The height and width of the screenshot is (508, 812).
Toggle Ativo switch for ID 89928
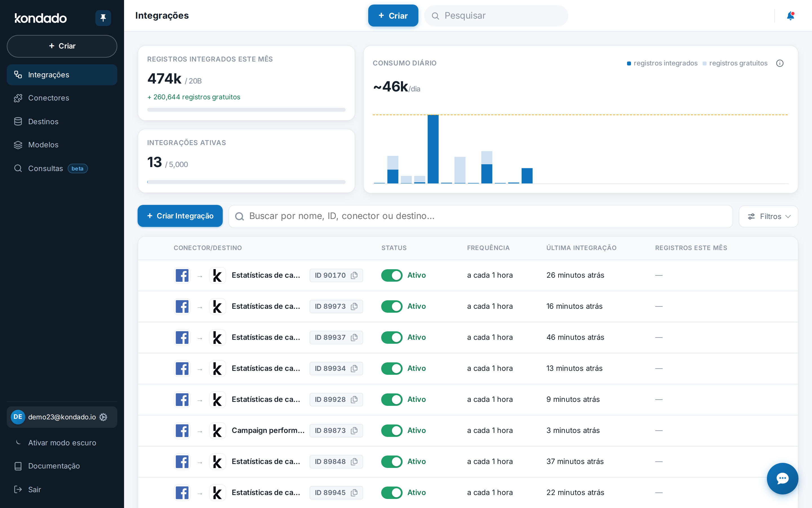(x=392, y=399)
